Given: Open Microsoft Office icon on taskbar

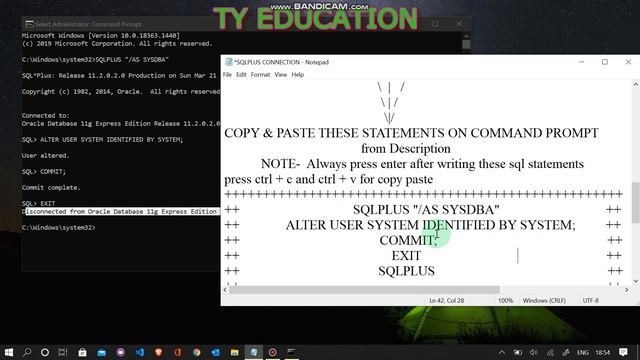Looking at the screenshot, I should [178, 352].
